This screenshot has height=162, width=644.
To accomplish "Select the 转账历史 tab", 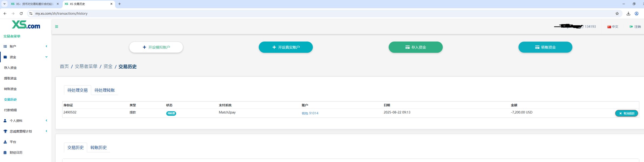I will point(99,147).
